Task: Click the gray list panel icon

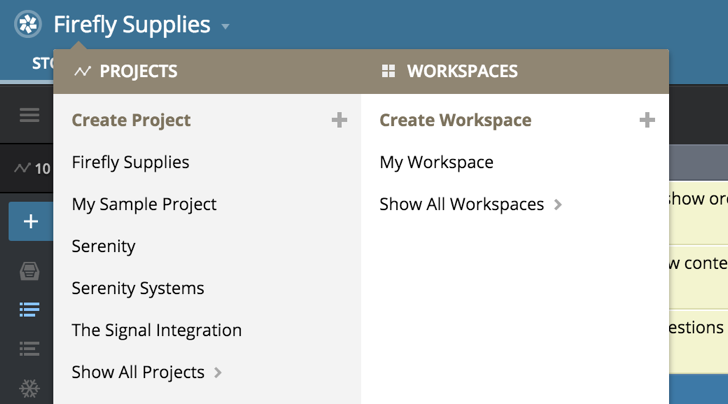Action: tap(30, 348)
